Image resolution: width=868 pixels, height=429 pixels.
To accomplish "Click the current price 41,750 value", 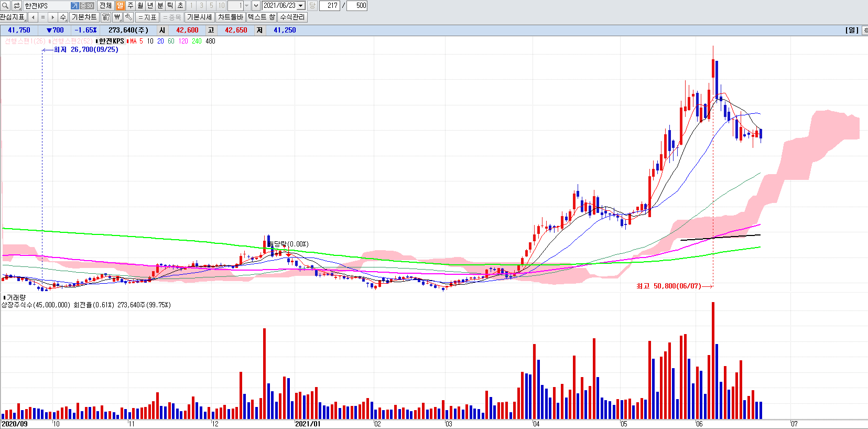I will point(19,30).
